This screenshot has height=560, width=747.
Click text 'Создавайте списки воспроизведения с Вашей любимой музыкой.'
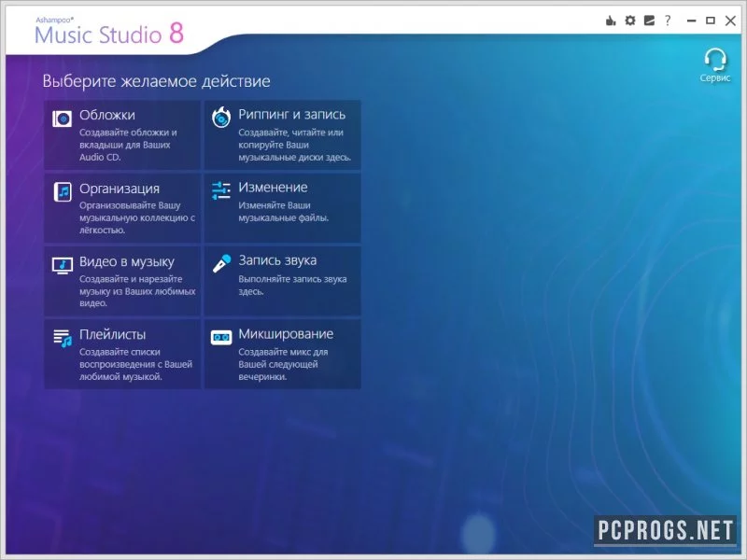(x=135, y=364)
